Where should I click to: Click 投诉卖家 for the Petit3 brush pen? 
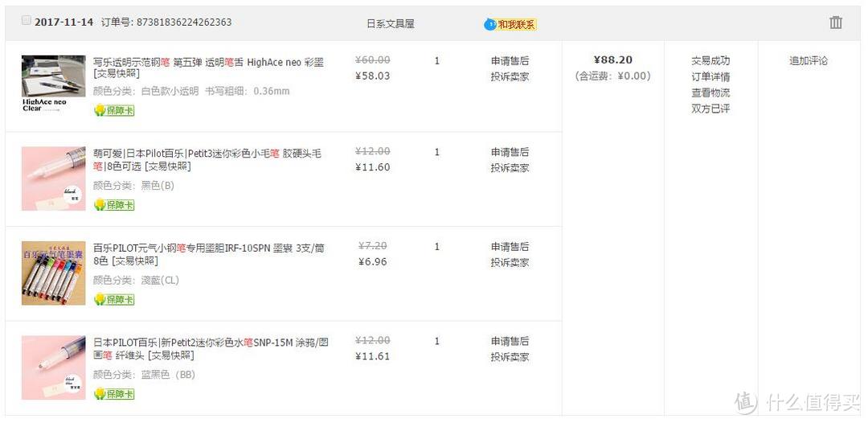(510, 168)
